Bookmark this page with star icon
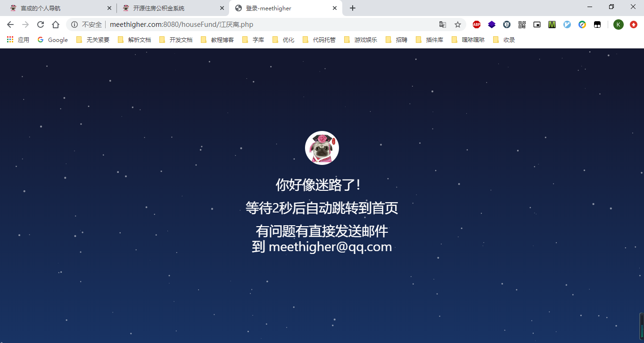This screenshot has width=644, height=343. click(x=457, y=24)
